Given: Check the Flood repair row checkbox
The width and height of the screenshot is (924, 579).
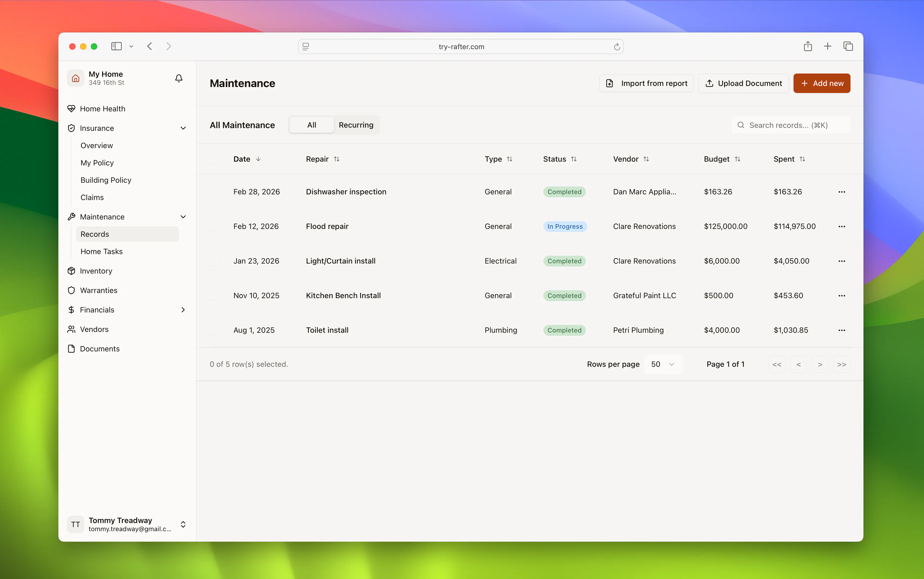Looking at the screenshot, I should (214, 227).
